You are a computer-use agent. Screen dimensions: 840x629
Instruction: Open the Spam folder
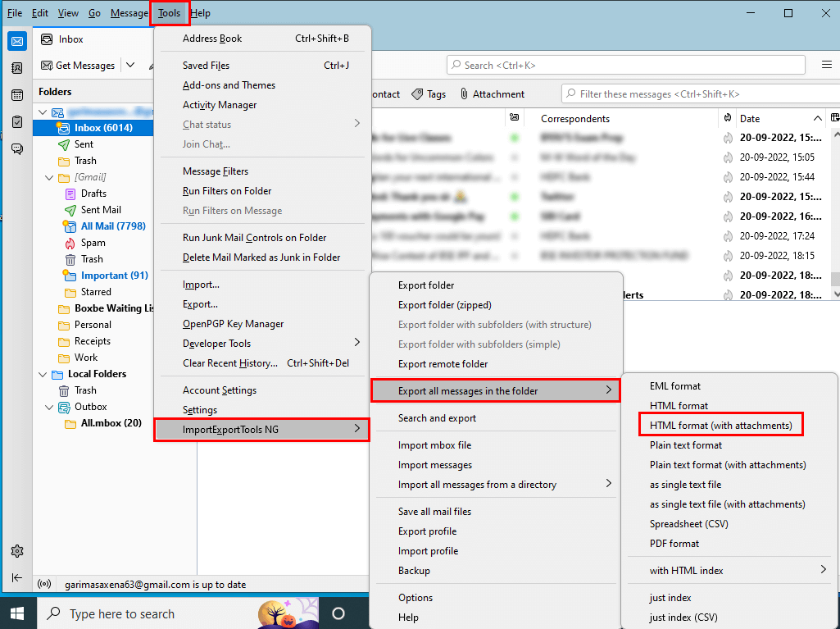click(x=93, y=243)
